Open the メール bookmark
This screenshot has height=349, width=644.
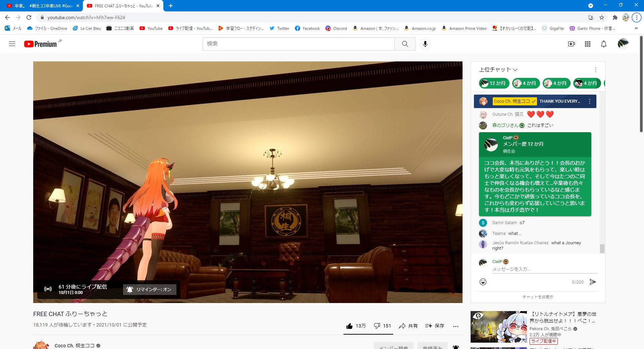click(x=13, y=29)
